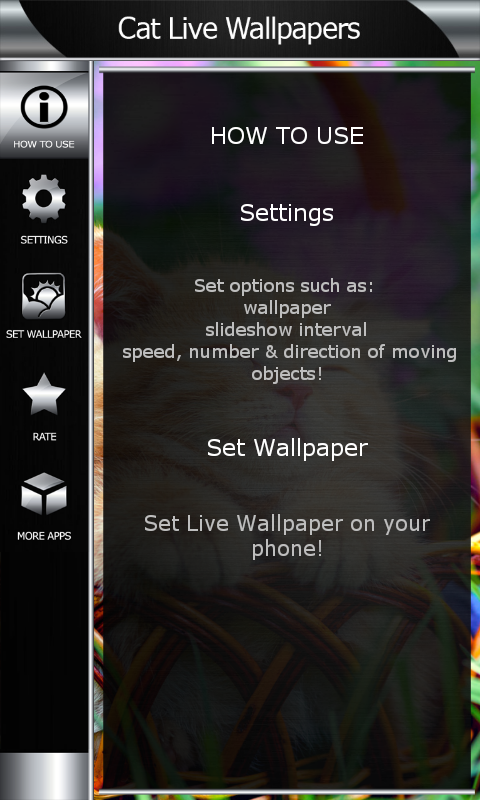Click the HOW TO USE panel heading
Image resolution: width=480 pixels, height=800 pixels.
click(x=287, y=136)
